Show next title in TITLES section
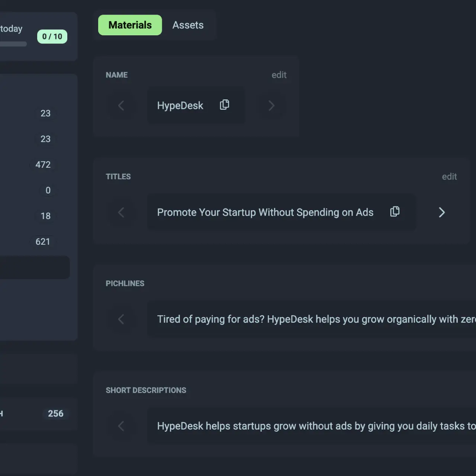 click(441, 212)
